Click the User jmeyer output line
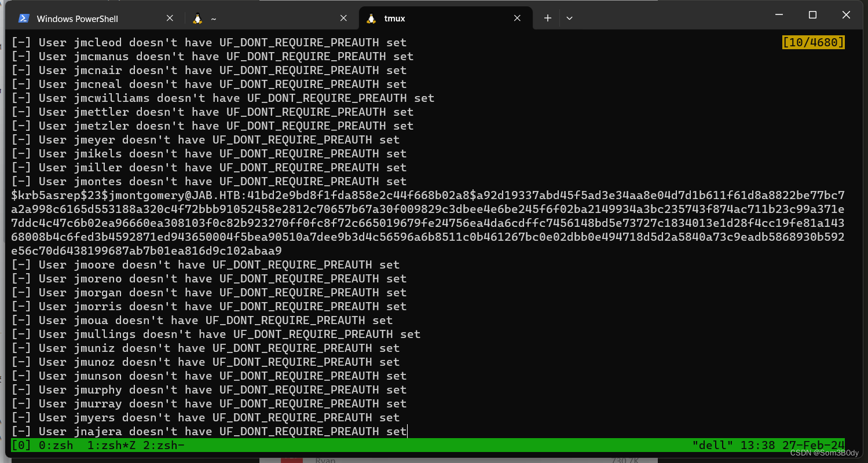The width and height of the screenshot is (868, 463). [x=206, y=139]
